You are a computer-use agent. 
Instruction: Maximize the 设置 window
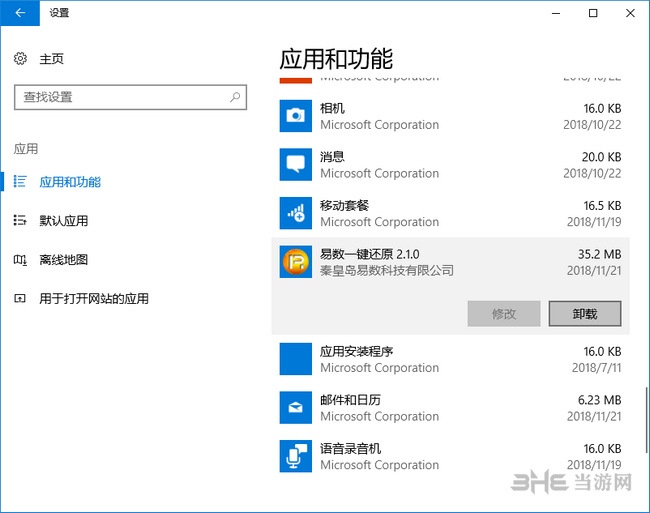coord(593,13)
